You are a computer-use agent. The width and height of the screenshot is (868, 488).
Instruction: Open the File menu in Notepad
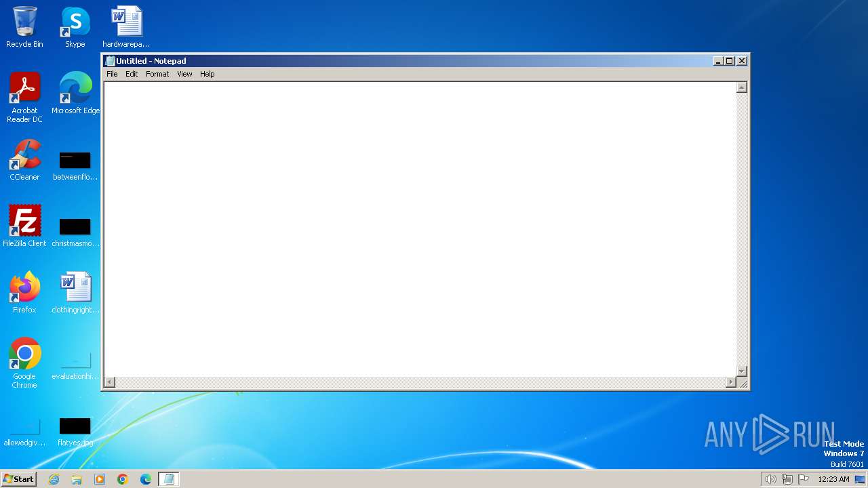coord(112,74)
